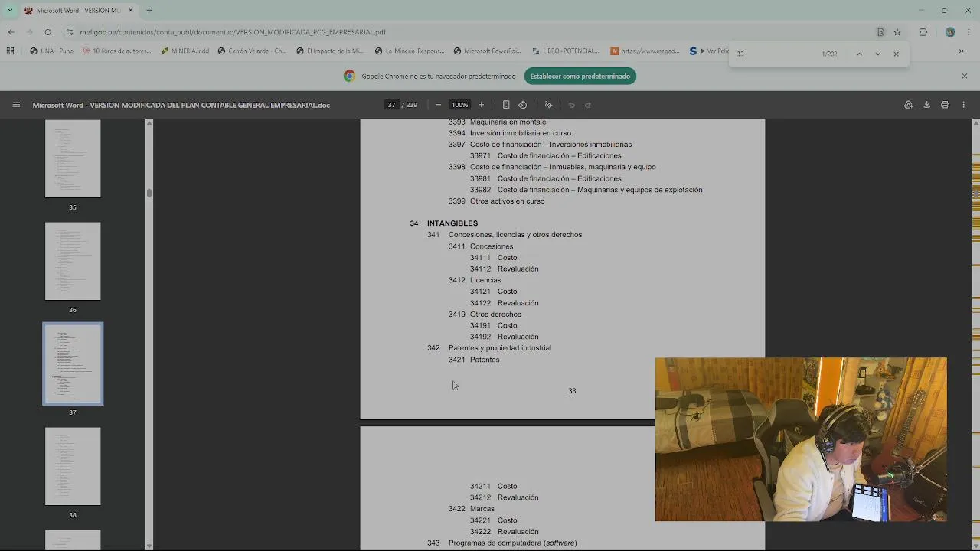Click text '3419 Otros derechos'

485,315
